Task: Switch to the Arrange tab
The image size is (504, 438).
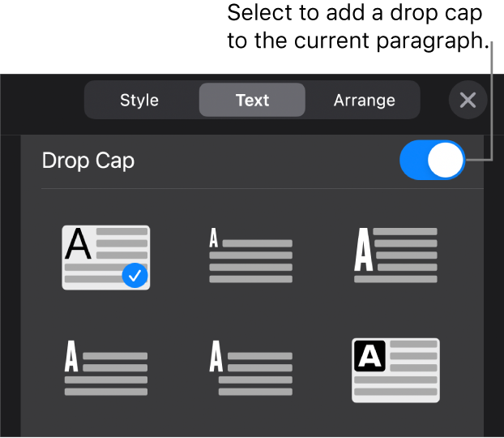Action: [x=364, y=100]
